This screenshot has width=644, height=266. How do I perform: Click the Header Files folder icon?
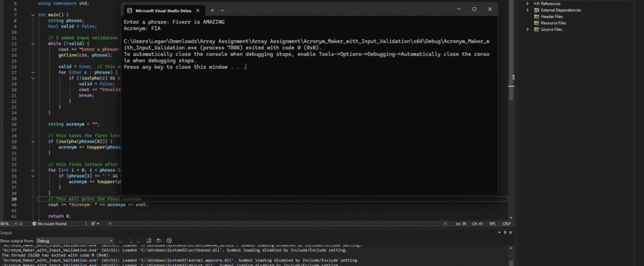pos(536,16)
